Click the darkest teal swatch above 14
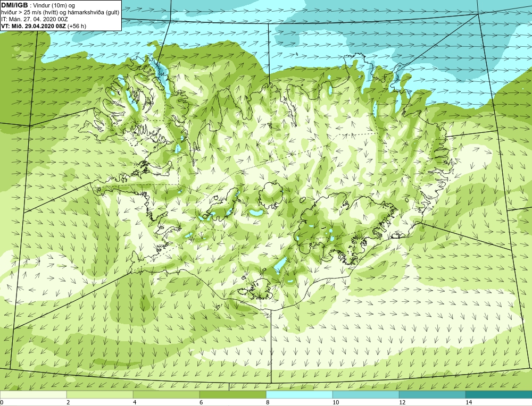Viewport: 532px width, 406px height. coord(499,394)
